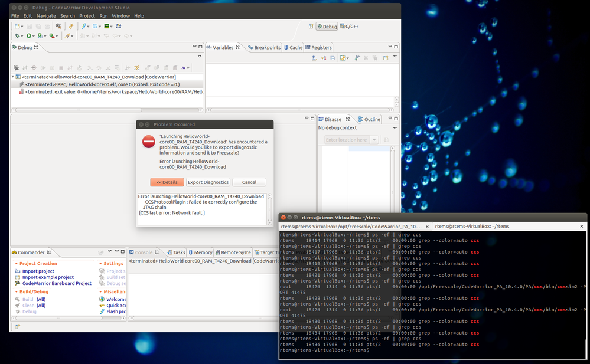Screen dimensions: 590x364
Task: Click the Export Diagnostics button
Action: coord(208,182)
